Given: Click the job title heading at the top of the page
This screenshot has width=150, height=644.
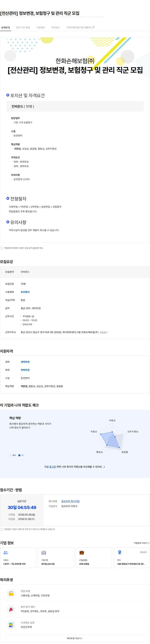Looking at the screenshot, I should click(x=40, y=13).
